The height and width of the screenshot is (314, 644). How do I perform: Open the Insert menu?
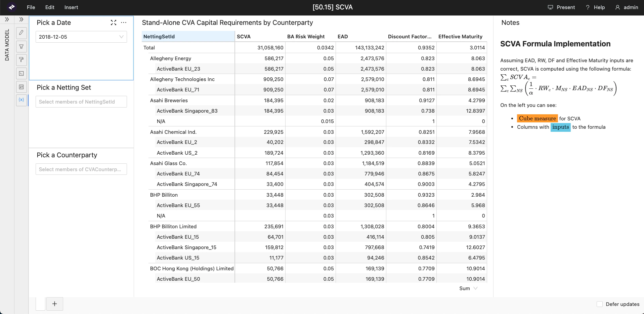71,7
